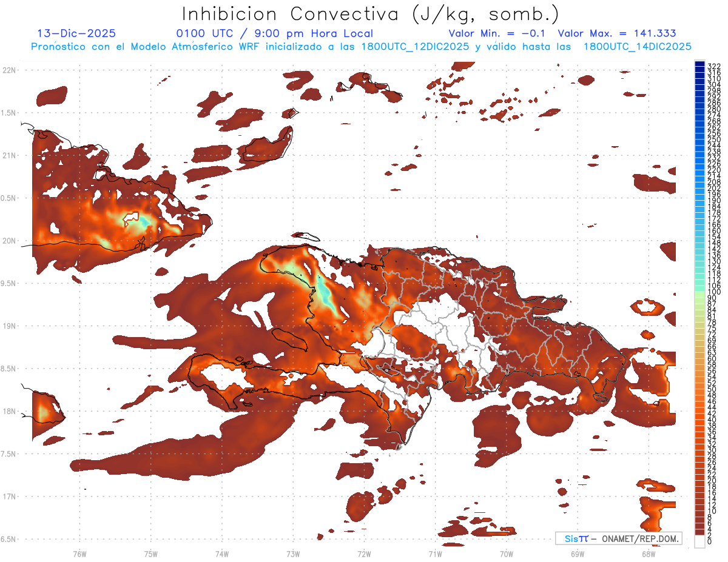Viewport: 728px width, 562px height.
Task: Click the '6.5N' latitude tick label
Action: coord(9,539)
